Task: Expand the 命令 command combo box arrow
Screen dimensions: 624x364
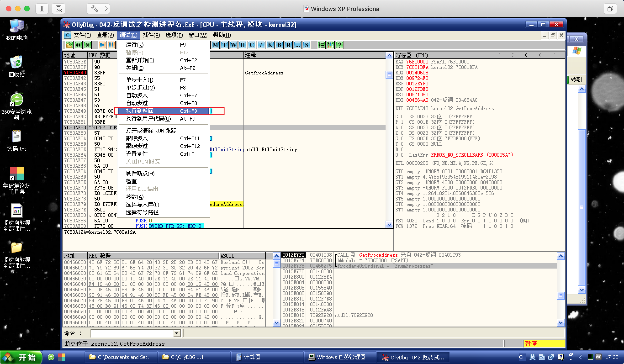Action: tap(176, 333)
